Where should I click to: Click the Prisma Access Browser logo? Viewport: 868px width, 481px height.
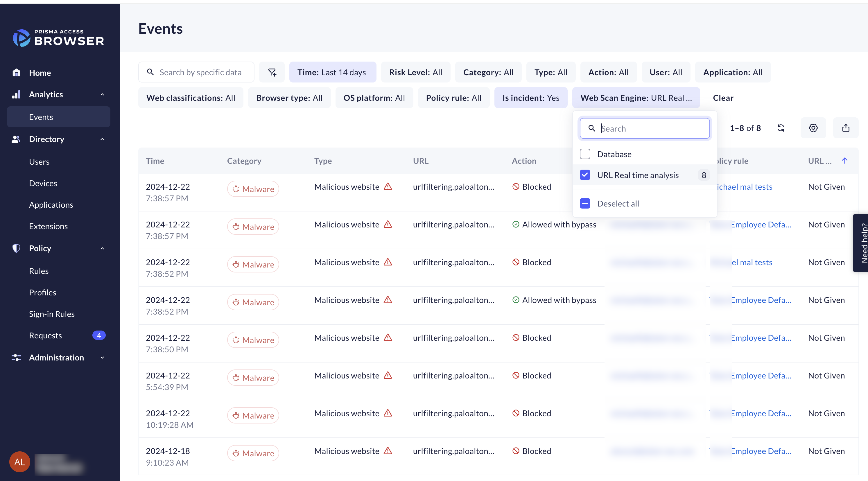[59, 38]
